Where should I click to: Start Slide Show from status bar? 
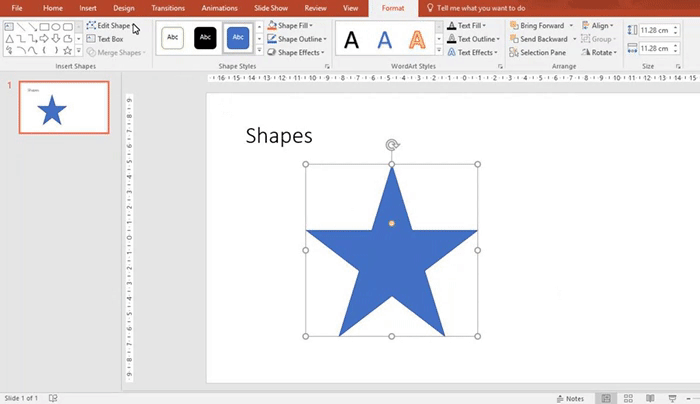672,398
